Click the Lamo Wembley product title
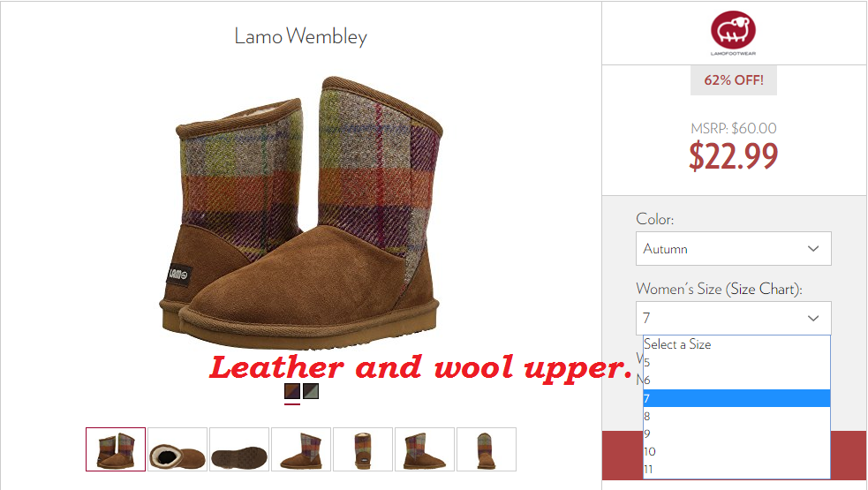The image size is (868, 490). click(x=300, y=36)
